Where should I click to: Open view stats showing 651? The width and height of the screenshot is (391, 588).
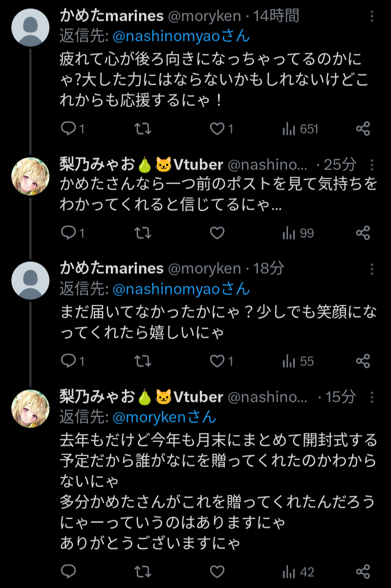[x=300, y=129]
